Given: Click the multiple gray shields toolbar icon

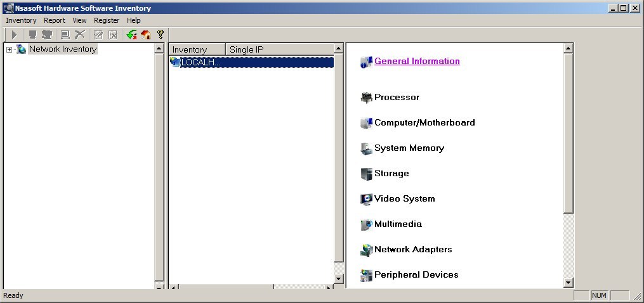Looking at the screenshot, I should coord(47,35).
